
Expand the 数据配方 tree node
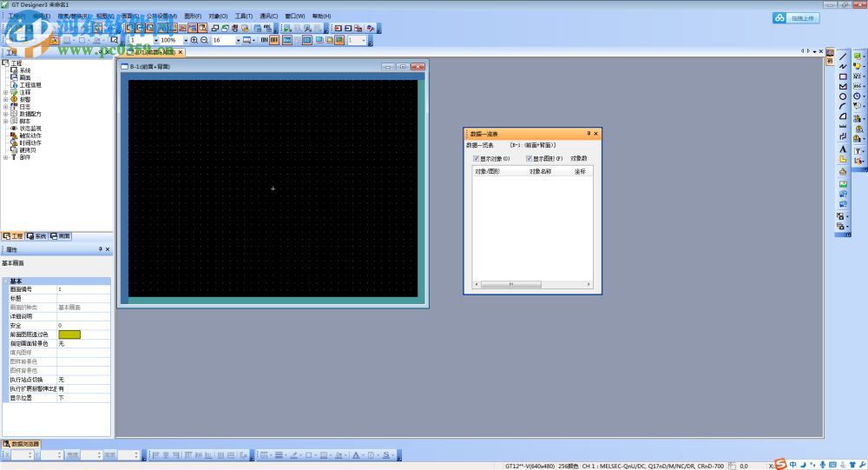5,114
